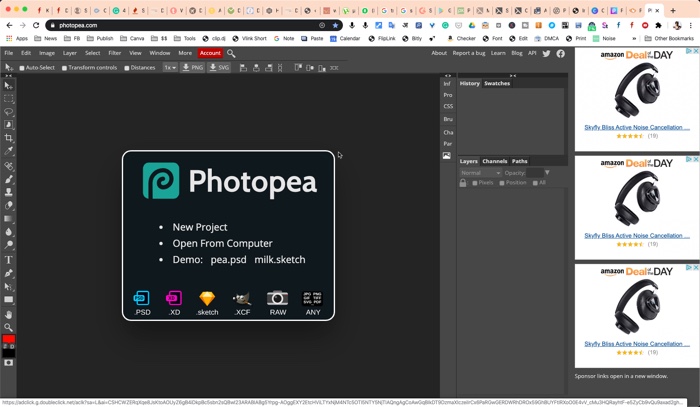The width and height of the screenshot is (700, 407).
Task: Toggle the All lock checkbox
Action: coord(535,183)
